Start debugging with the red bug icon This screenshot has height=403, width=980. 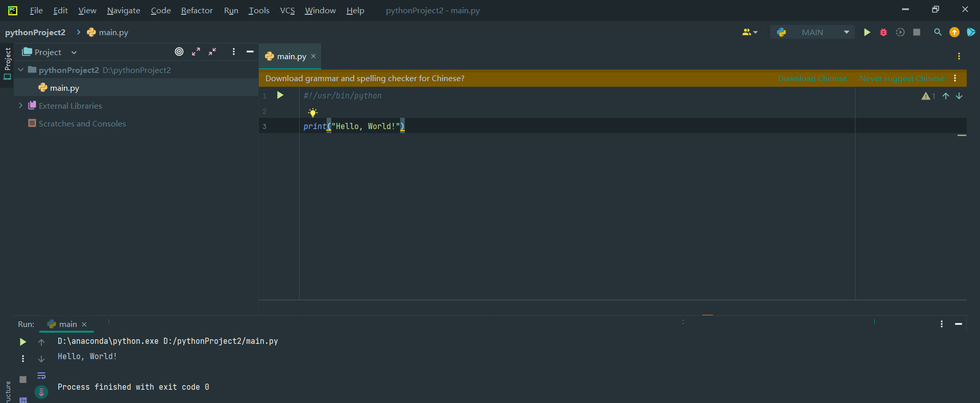884,32
